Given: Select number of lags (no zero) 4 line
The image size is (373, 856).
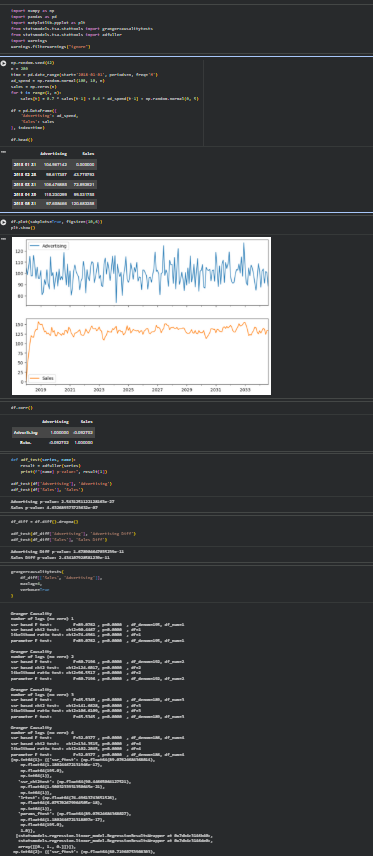Looking at the screenshot, I should pyautogui.click(x=42, y=733).
